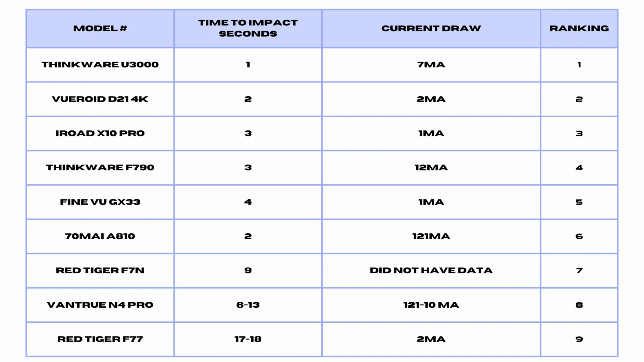The width and height of the screenshot is (644, 362).
Task: Toggle the FINE VU GX33 row highlight
Action: (x=322, y=202)
